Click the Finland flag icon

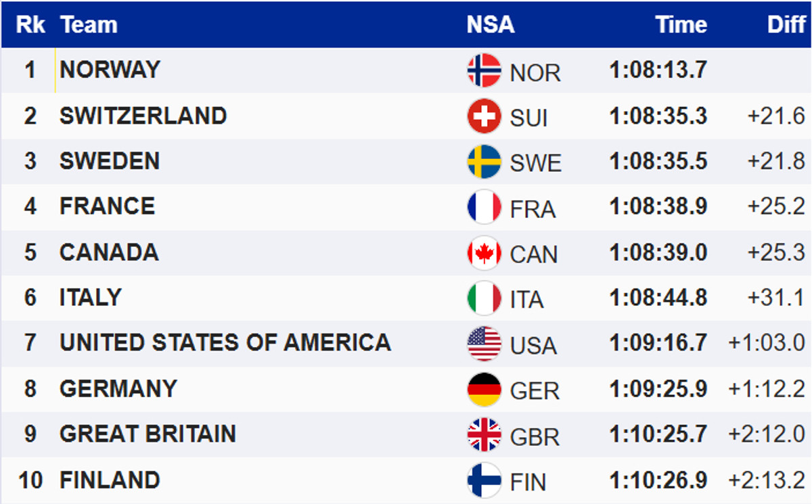click(x=484, y=480)
